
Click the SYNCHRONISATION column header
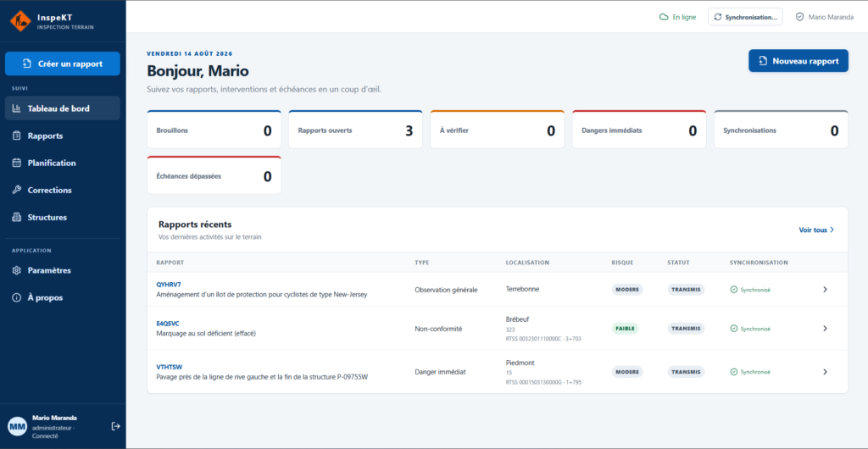(759, 263)
